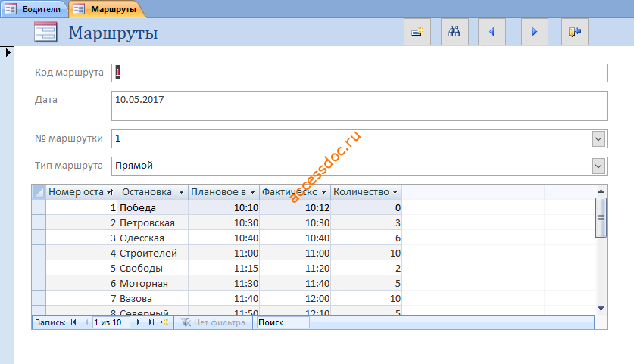This screenshot has width=634, height=364.
Task: Click the Код маршрута input field
Action: click(360, 73)
